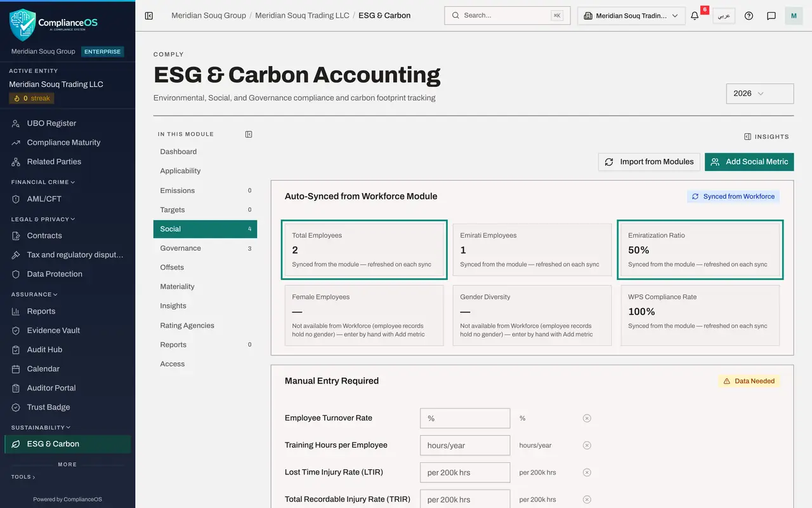Click Import from Modules button
The height and width of the screenshot is (508, 812).
pos(649,162)
